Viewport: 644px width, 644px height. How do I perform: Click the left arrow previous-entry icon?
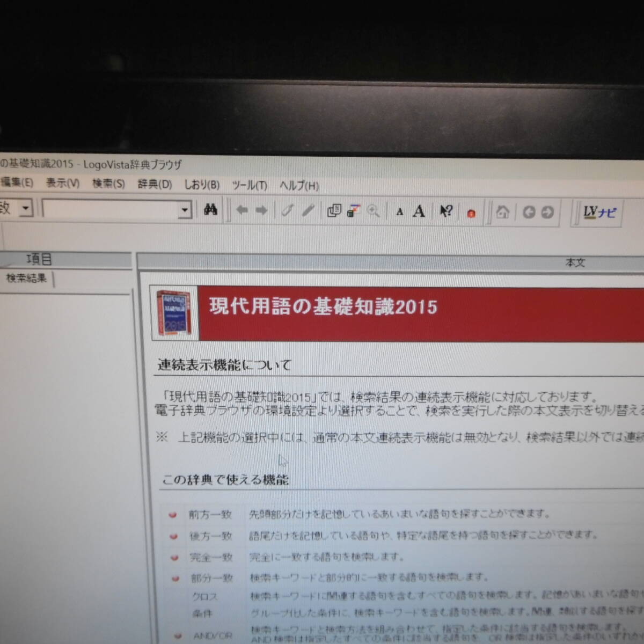[242, 210]
